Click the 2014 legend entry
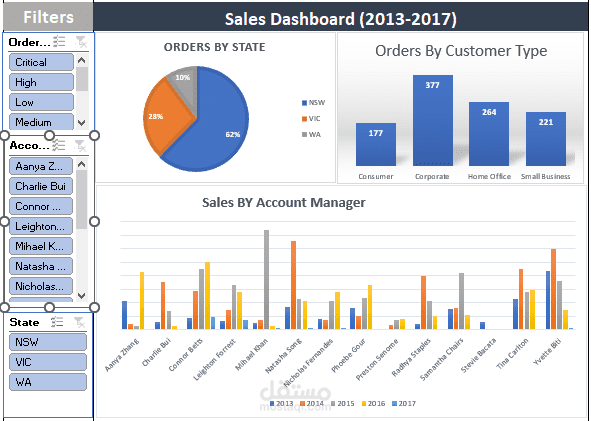 point(312,403)
